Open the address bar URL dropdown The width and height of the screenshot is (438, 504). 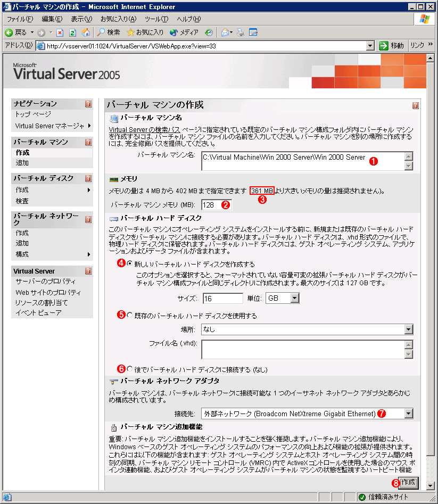point(370,46)
